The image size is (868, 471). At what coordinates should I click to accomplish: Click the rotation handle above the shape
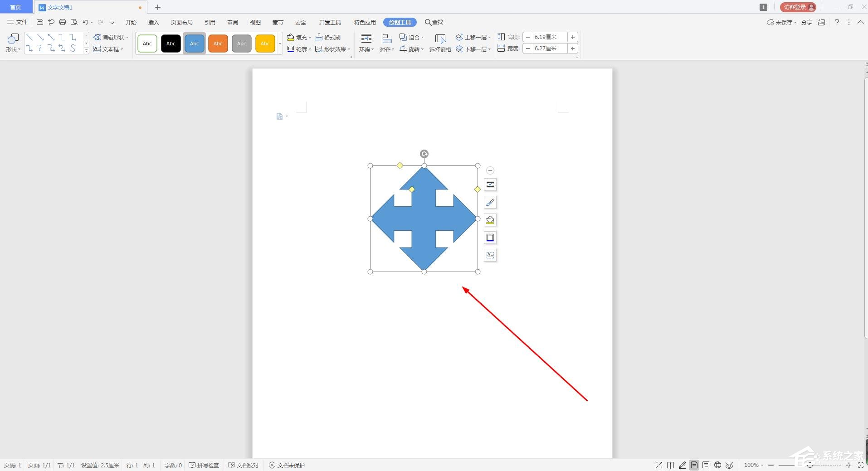(x=424, y=154)
